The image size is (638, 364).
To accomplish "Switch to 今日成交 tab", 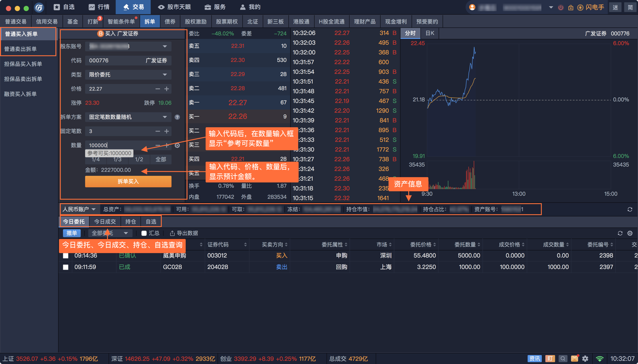I will [x=105, y=222].
